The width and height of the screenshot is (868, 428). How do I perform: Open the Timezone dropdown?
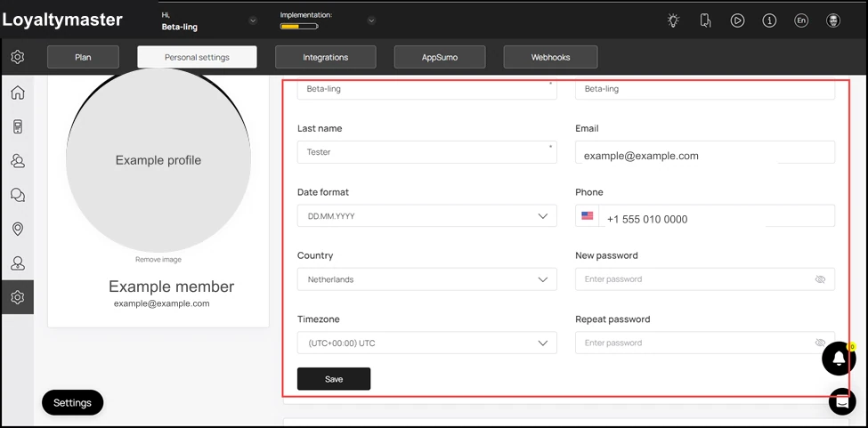coord(426,343)
